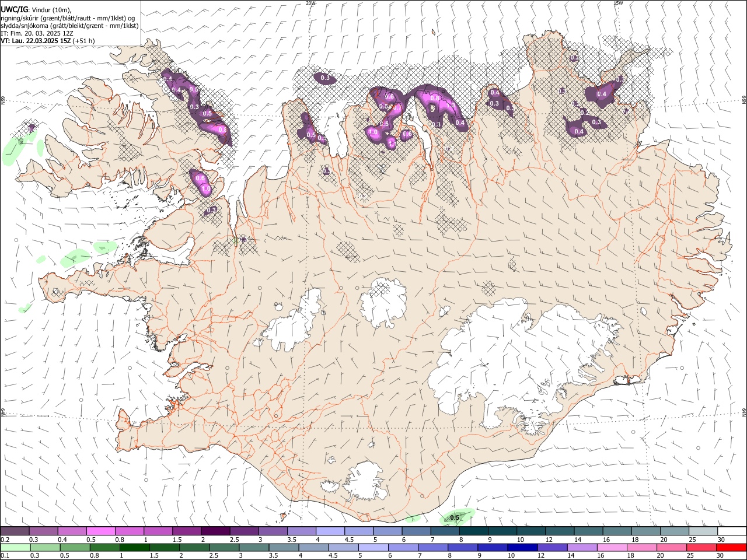Screen dimensions: 747x560
Task: Click the 'rigning/skúrir' header line
Action: (68, 17)
